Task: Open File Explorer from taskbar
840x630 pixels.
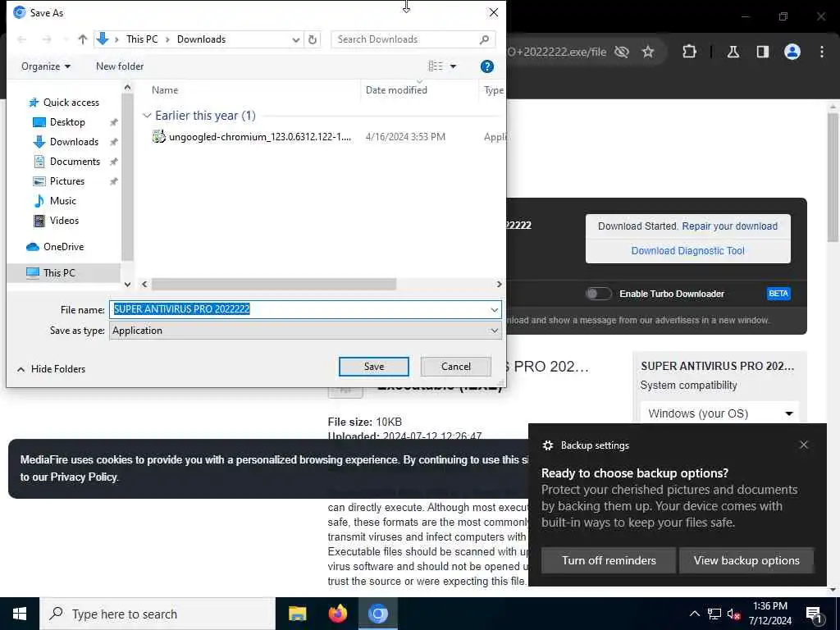Action: point(297,614)
